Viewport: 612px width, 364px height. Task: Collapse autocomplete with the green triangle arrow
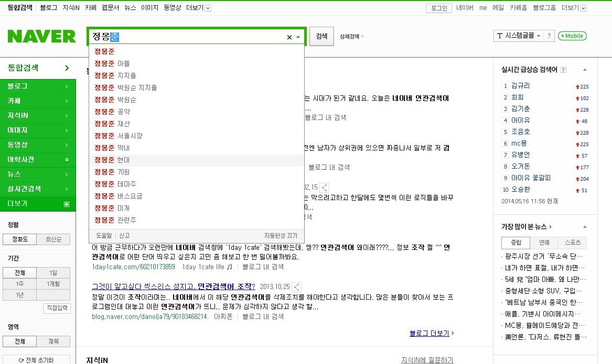pos(298,37)
